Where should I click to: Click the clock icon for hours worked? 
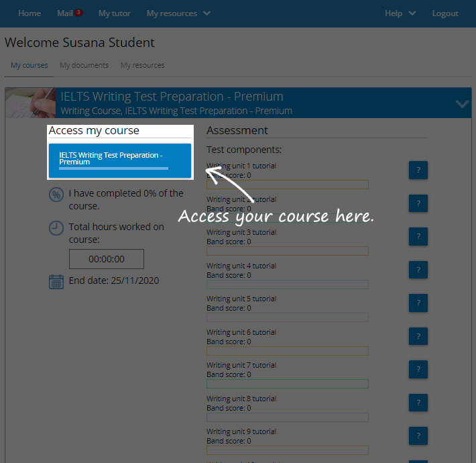[56, 228]
